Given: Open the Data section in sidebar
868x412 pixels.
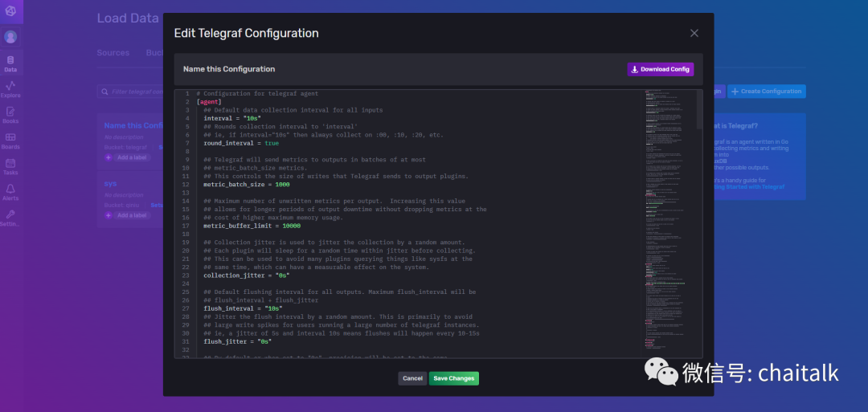Looking at the screenshot, I should pyautogui.click(x=10, y=63).
